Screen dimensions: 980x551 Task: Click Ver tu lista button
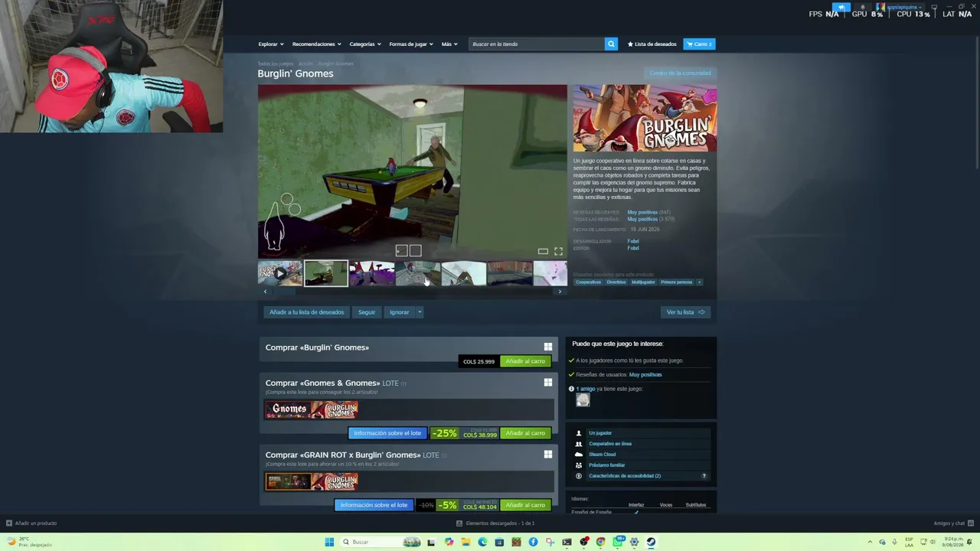coord(685,312)
